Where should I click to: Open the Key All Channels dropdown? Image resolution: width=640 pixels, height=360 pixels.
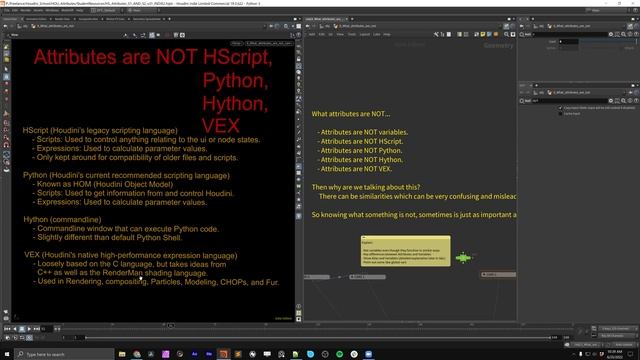click(618, 336)
